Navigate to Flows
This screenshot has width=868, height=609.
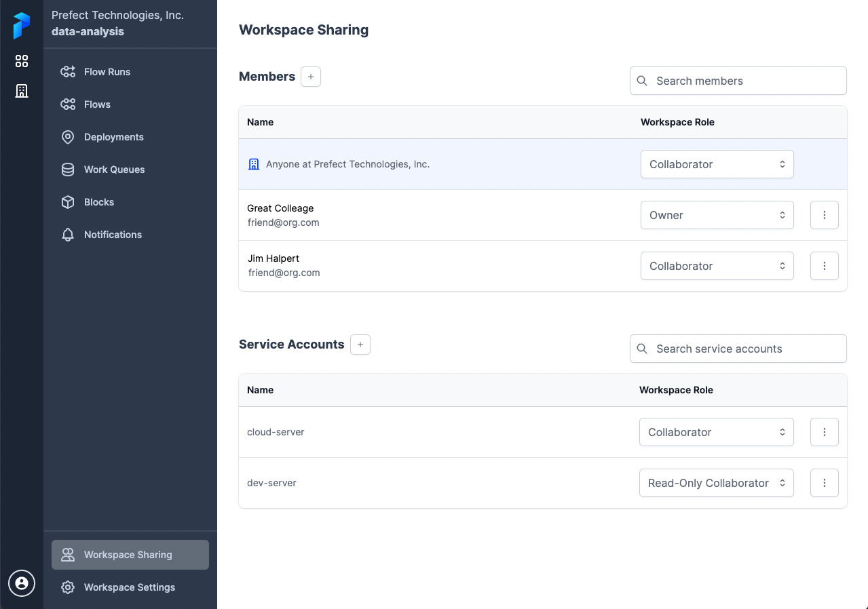pos(130,104)
